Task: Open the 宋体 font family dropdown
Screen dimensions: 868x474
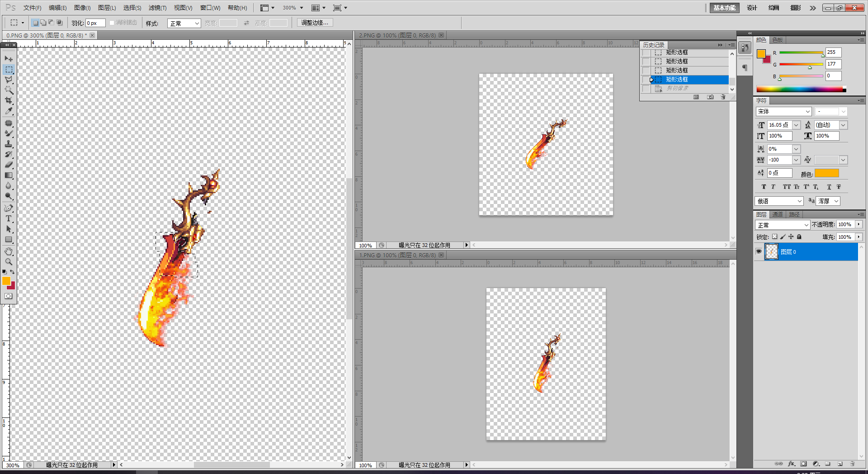Action: click(x=783, y=111)
